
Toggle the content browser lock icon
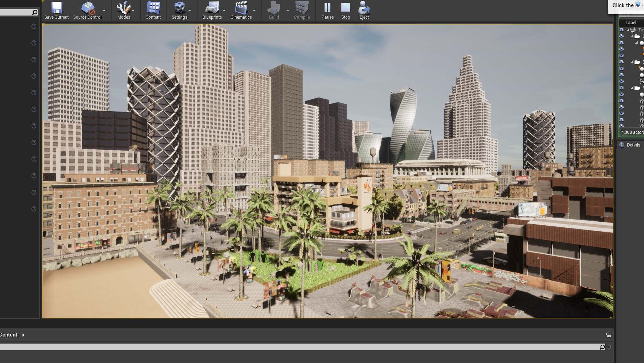(x=608, y=335)
